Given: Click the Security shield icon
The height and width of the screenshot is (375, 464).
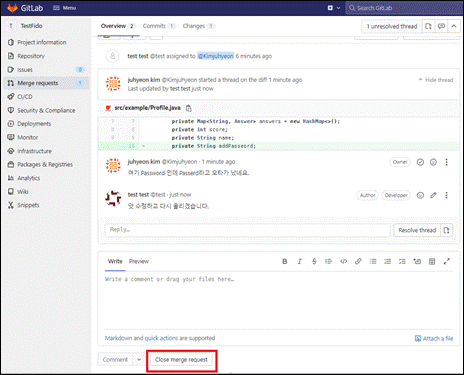Looking at the screenshot, I should pyautogui.click(x=11, y=110).
